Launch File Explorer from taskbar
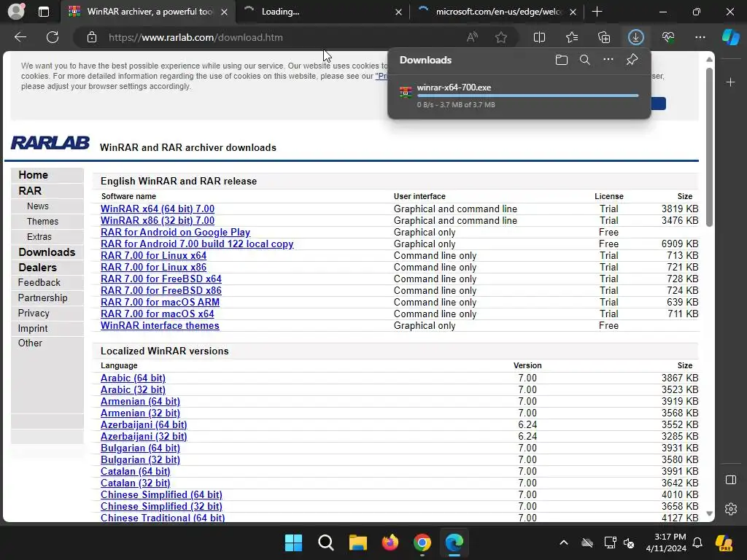This screenshot has height=560, width=747. 357,542
